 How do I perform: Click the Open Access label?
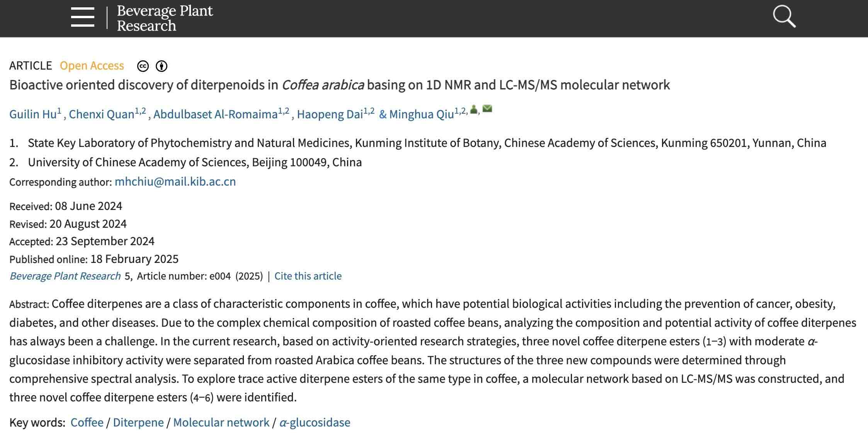(x=92, y=65)
